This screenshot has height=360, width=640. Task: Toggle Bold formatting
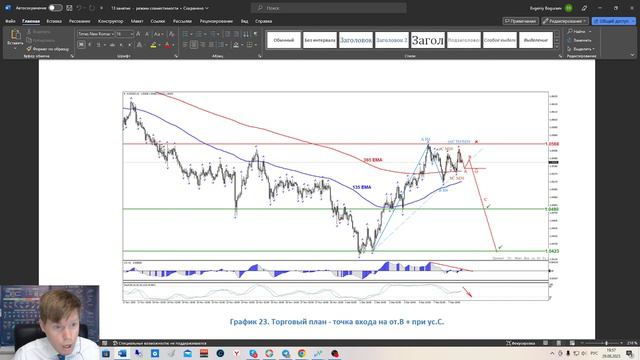click(x=81, y=44)
